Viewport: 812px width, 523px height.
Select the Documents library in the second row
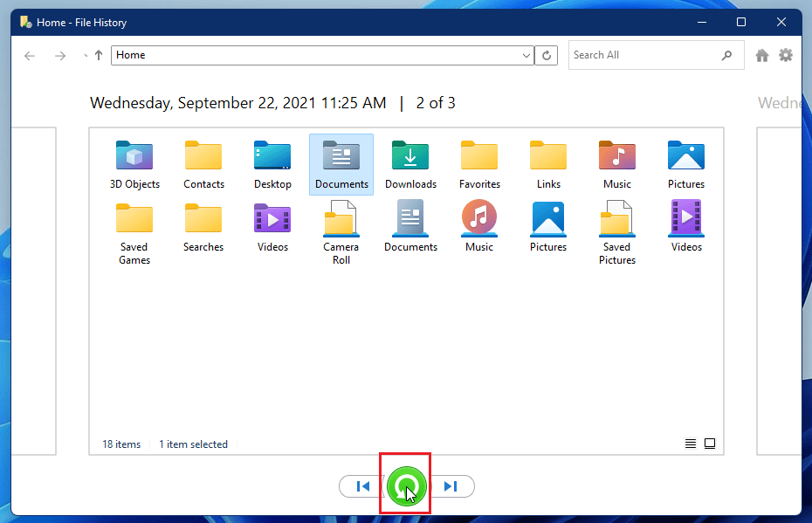410,228
